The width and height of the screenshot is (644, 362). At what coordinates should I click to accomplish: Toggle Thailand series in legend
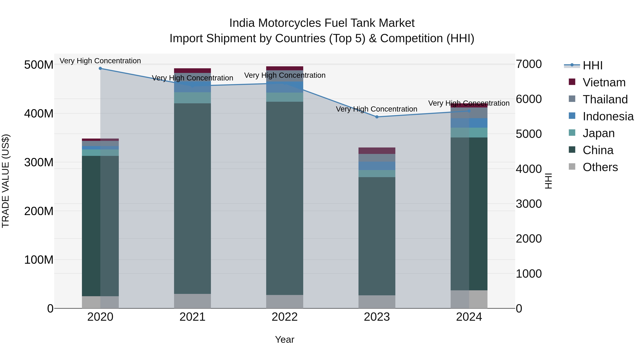[x=598, y=99]
